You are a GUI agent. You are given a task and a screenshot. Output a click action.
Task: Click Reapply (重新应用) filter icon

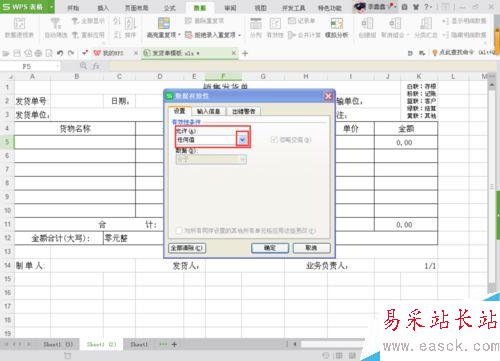(x=75, y=35)
